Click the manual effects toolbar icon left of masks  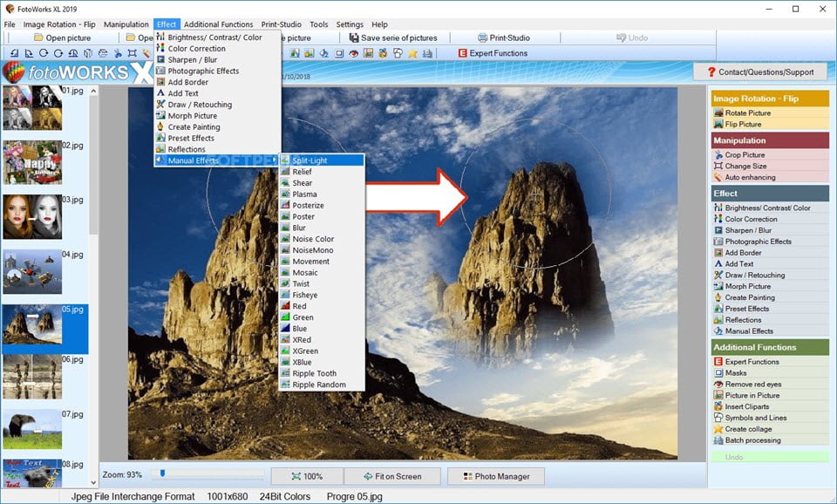pos(324,53)
